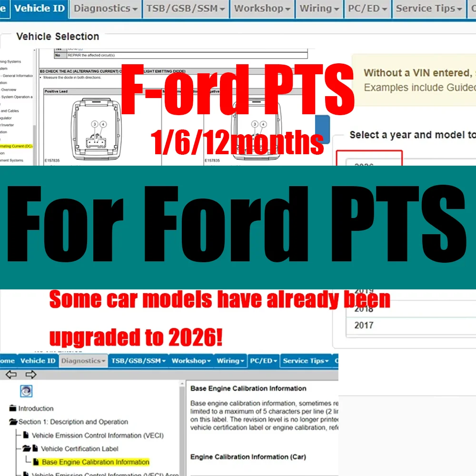Select "General Information" in the workshop manual sidebar
Image resolution: width=476 pixels, height=476 pixels.
click(x=17, y=76)
